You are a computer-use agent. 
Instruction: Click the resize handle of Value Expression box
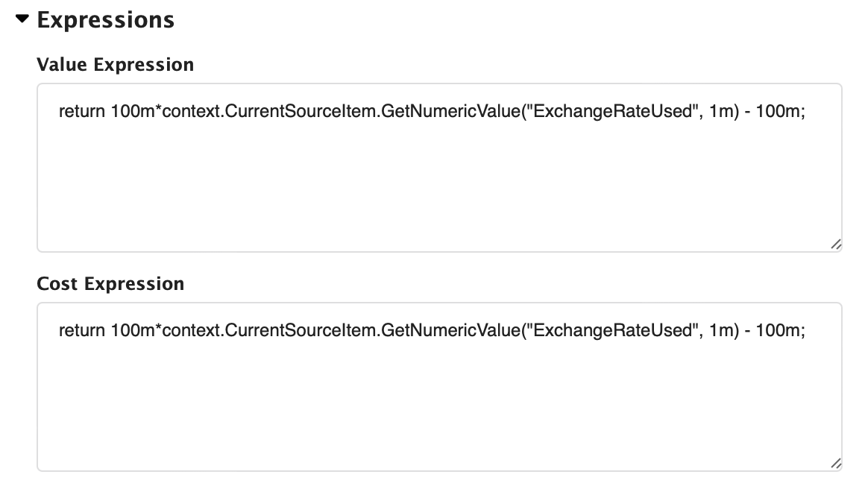tap(837, 245)
